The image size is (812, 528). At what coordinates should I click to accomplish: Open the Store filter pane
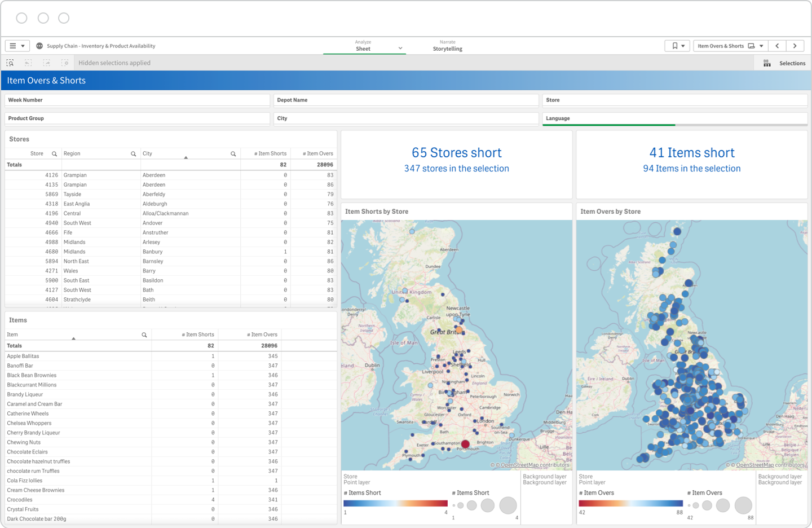coord(675,100)
